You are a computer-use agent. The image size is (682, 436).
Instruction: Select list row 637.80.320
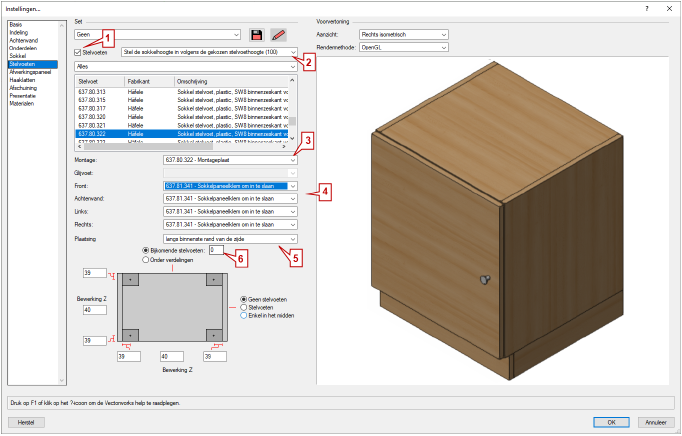[182, 117]
